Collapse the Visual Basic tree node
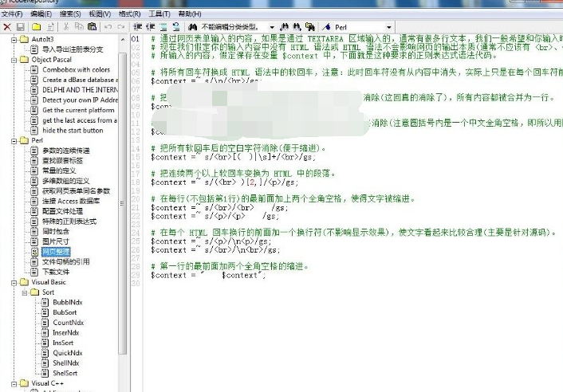Screen dimensions: 563x392 coord(14,283)
